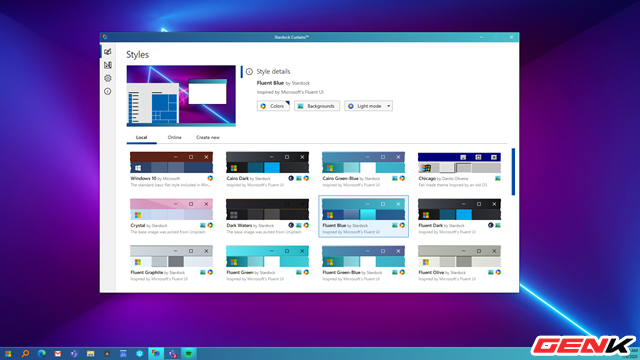Click the colors icon on Cairo Green-Blue
This screenshot has height=360, width=640.
(x=402, y=178)
